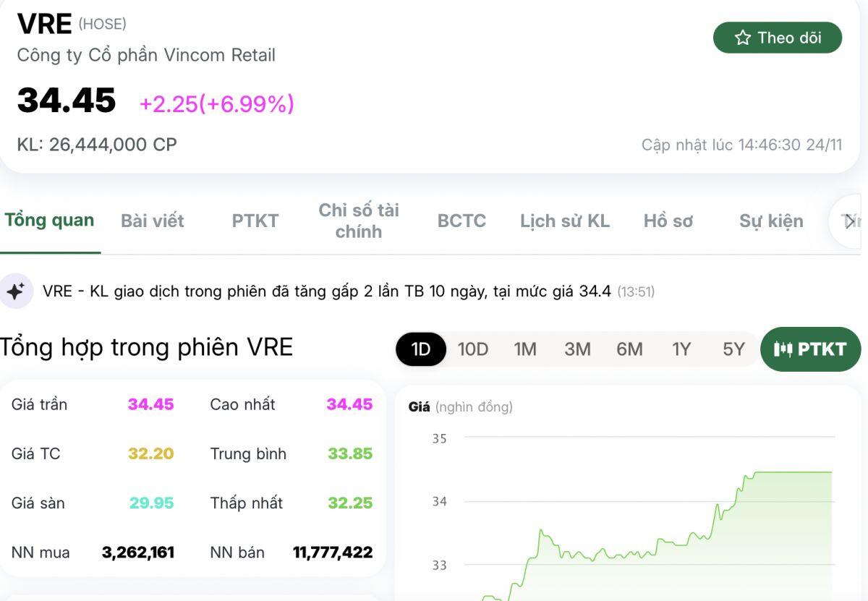
Task: Select the 1D chart timeframe
Action: [421, 349]
